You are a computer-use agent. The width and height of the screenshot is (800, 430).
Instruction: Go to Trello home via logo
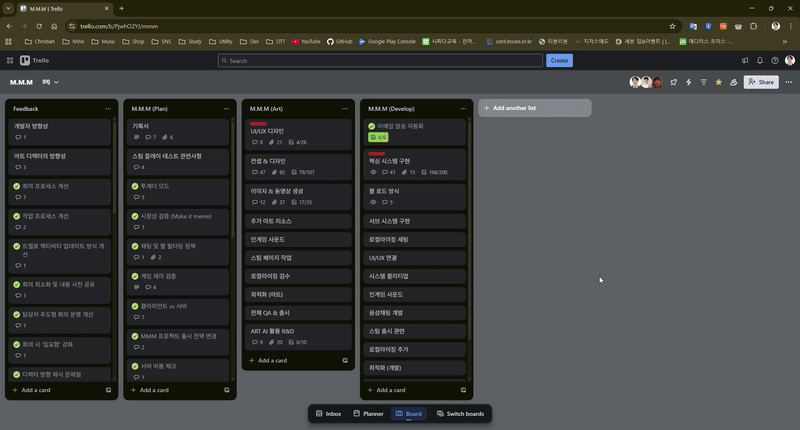coord(35,60)
